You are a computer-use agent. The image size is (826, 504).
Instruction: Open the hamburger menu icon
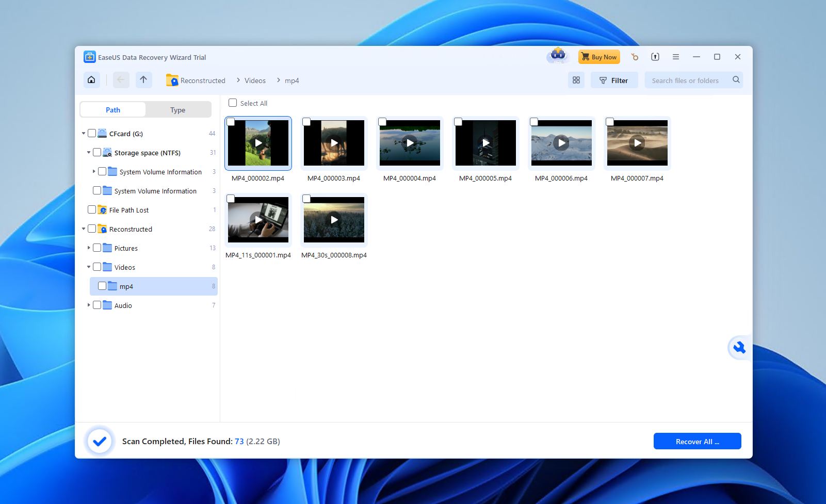[675, 57]
